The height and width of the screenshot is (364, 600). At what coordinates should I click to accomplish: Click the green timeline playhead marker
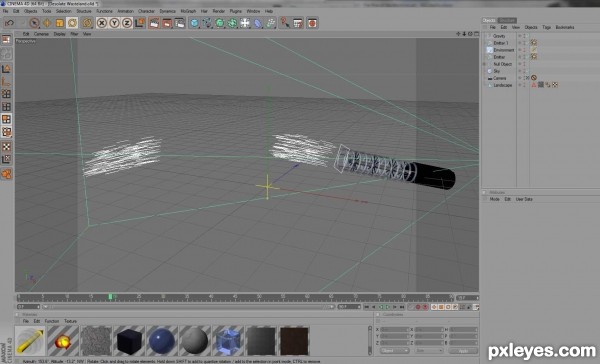(110, 297)
